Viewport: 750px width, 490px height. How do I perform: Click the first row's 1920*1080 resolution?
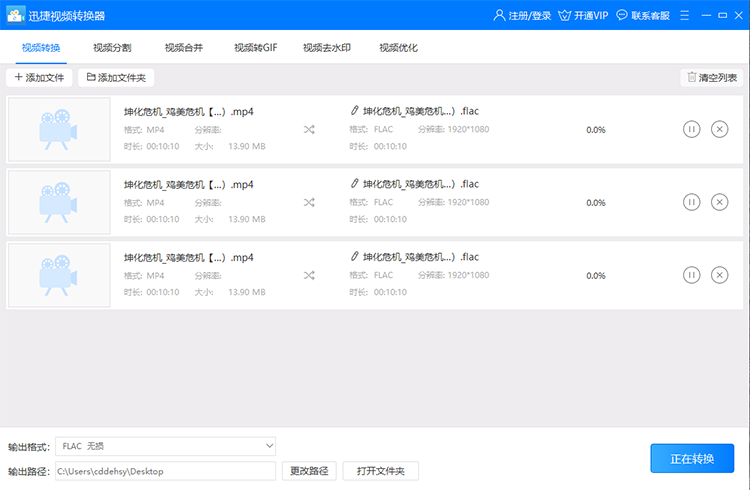(x=468, y=129)
